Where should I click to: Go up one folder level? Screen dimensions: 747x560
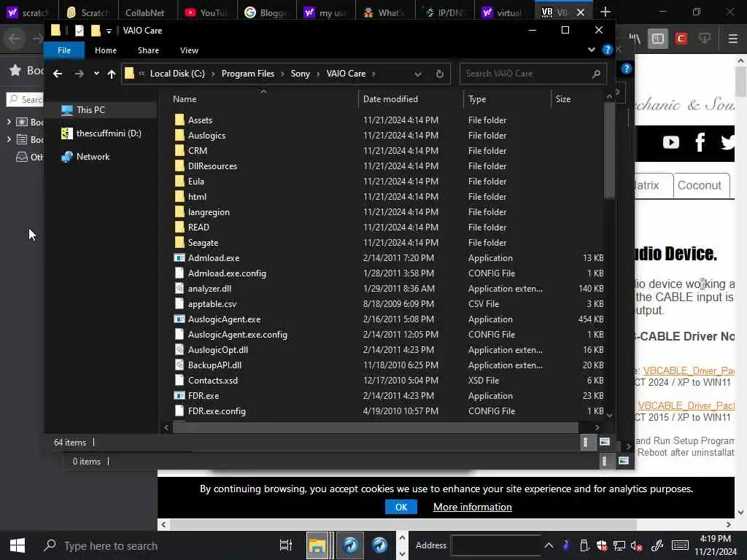(x=112, y=74)
